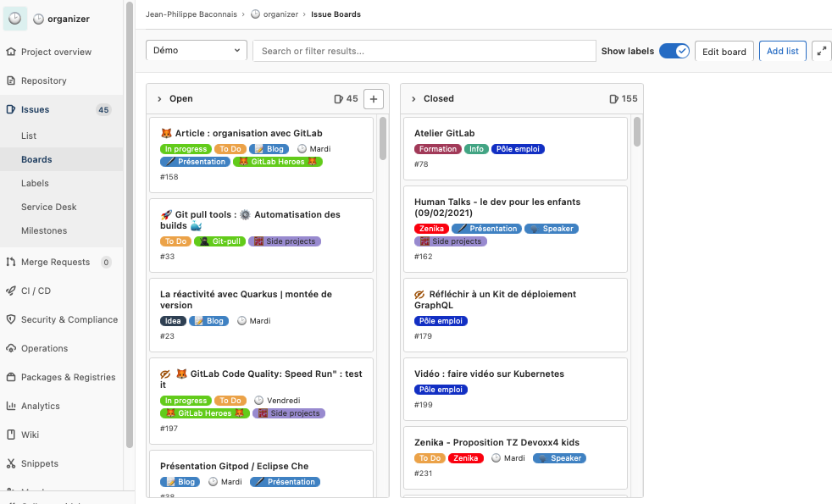Image resolution: width=832 pixels, height=504 pixels.
Task: Go to Milestones in sidebar
Action: pos(44,230)
